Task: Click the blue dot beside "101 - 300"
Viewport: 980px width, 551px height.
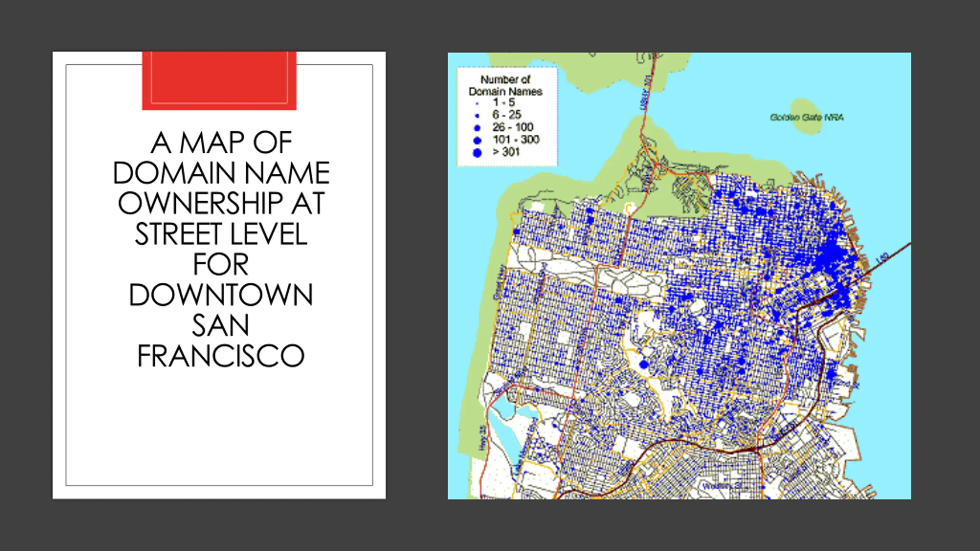Action: point(477,140)
